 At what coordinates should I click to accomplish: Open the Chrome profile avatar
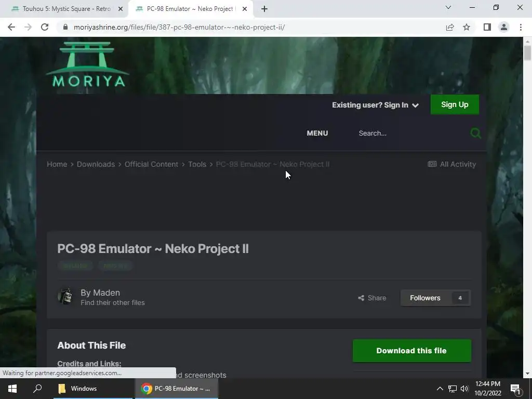[504, 27]
